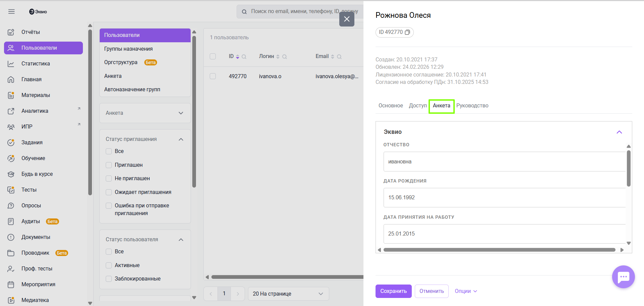Click the Email column search icon
The image size is (644, 306).
339,57
